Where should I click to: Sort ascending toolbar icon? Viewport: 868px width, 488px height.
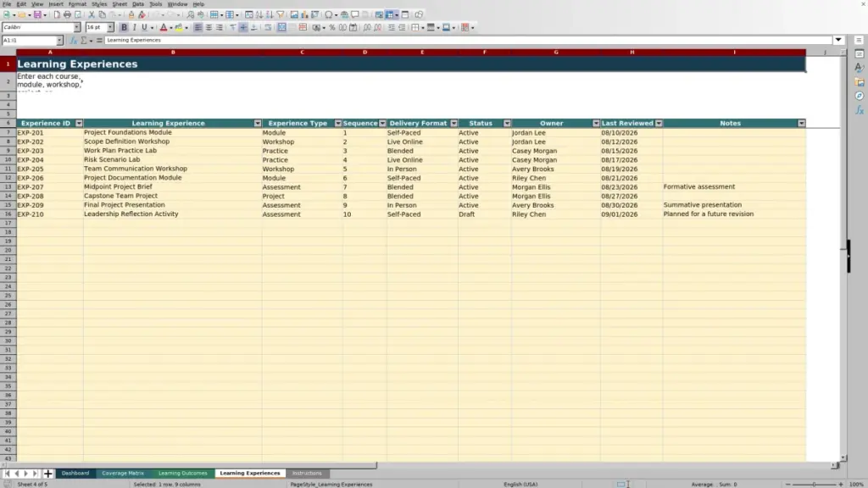tap(259, 15)
